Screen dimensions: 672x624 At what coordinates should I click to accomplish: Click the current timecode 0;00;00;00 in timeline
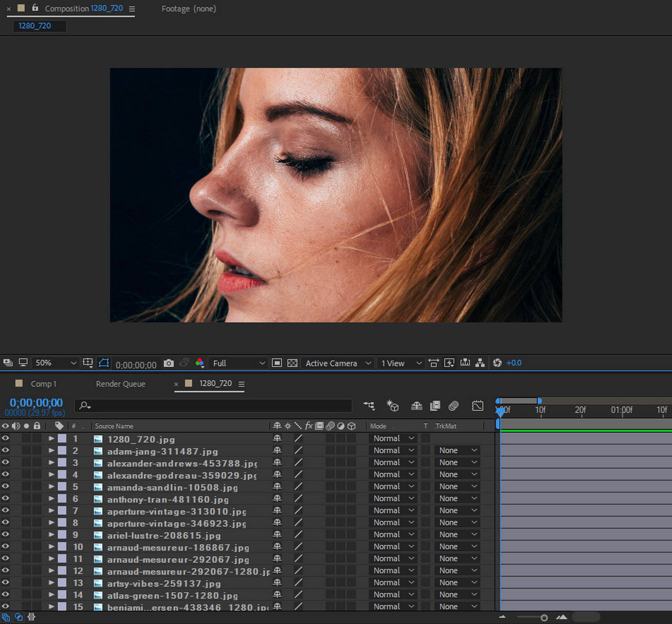point(36,403)
